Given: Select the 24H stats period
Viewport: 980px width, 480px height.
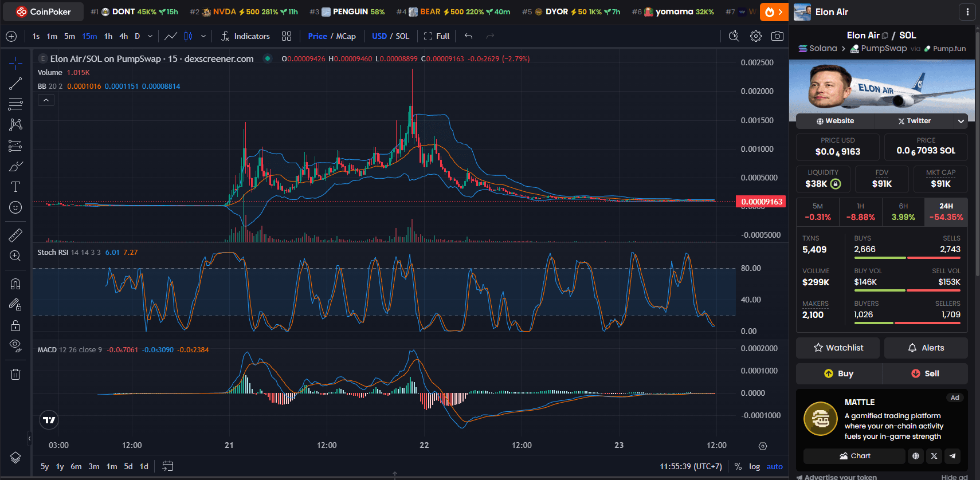Looking at the screenshot, I should [x=946, y=212].
